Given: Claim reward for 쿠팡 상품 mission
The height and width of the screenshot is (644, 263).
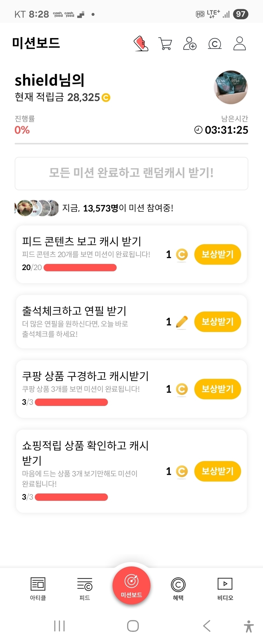Looking at the screenshot, I should pyautogui.click(x=217, y=389).
